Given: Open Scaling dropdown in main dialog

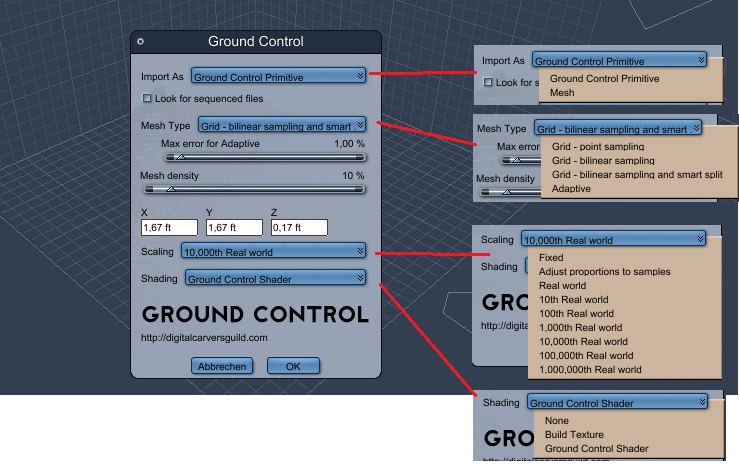Looking at the screenshot, I should click(x=273, y=251).
